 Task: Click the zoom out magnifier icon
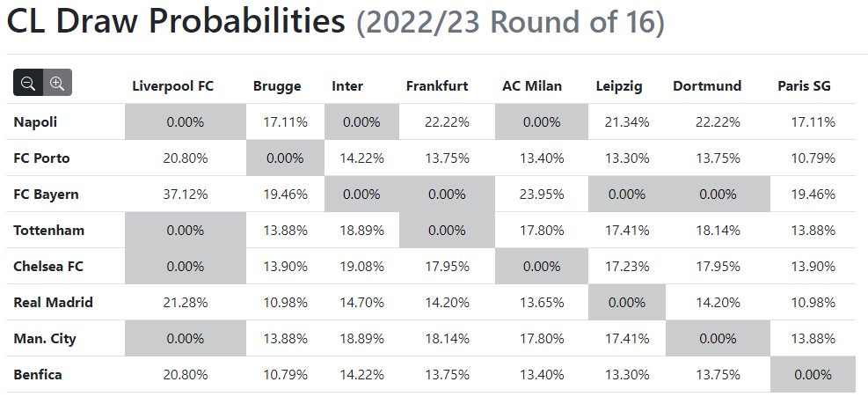tap(28, 83)
